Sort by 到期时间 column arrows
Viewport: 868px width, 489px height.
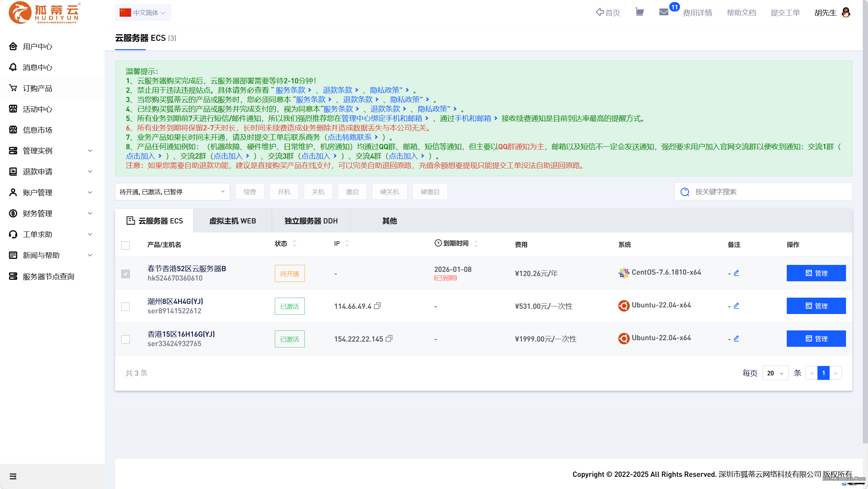(x=476, y=243)
